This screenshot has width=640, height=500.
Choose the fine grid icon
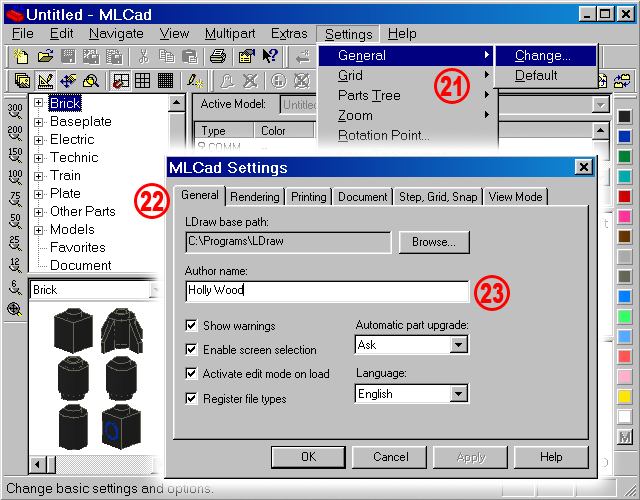[165, 81]
